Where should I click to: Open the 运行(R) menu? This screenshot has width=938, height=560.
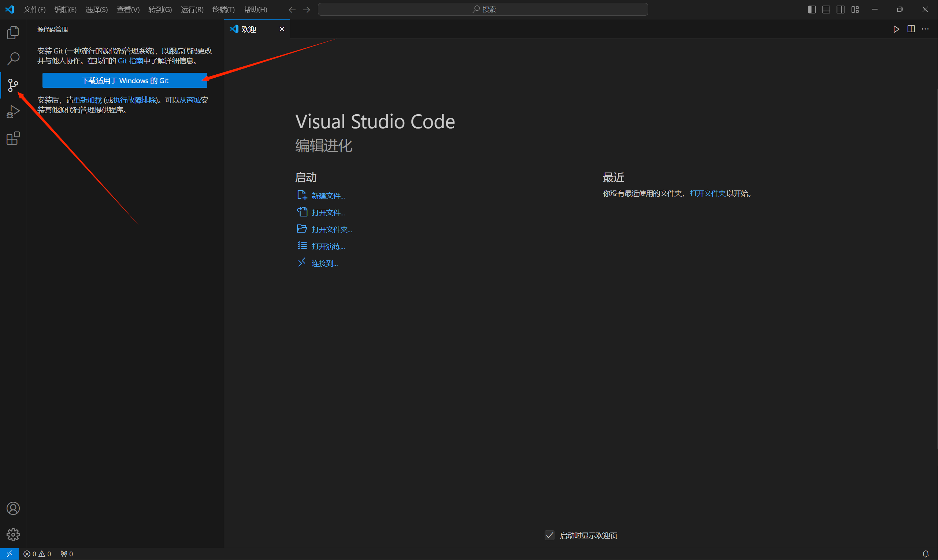pos(192,10)
